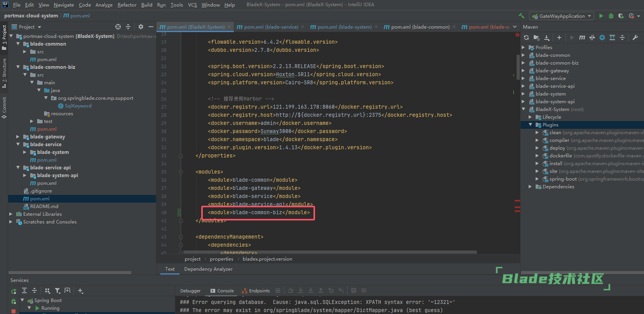Viewport: 644px width, 314px height.
Task: Expand the blade-gateway module in Project tree
Action: (18, 137)
